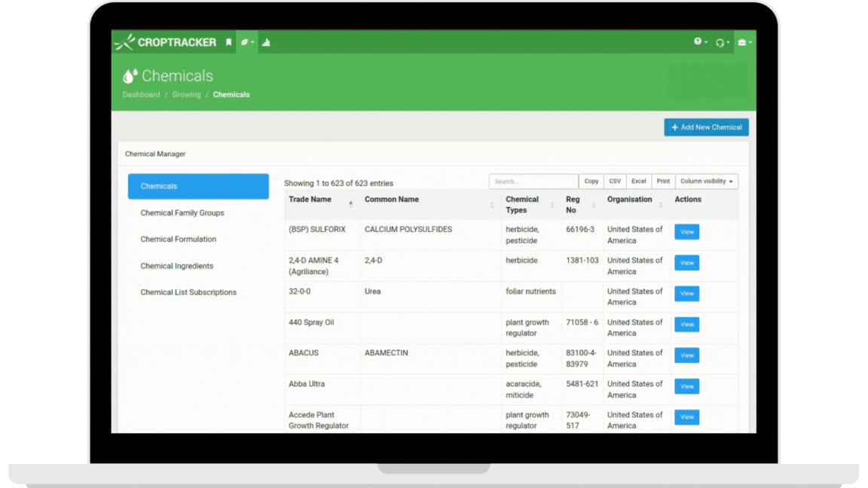The width and height of the screenshot is (868, 488).
Task: Click 'Showing 1 to 623' entries text
Action: [339, 183]
